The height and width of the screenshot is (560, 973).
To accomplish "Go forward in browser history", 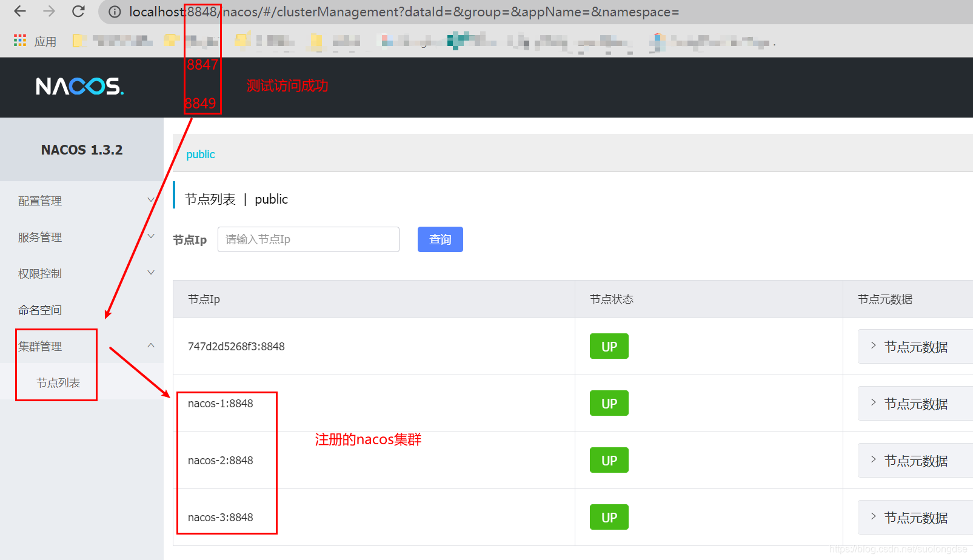I will click(x=49, y=12).
